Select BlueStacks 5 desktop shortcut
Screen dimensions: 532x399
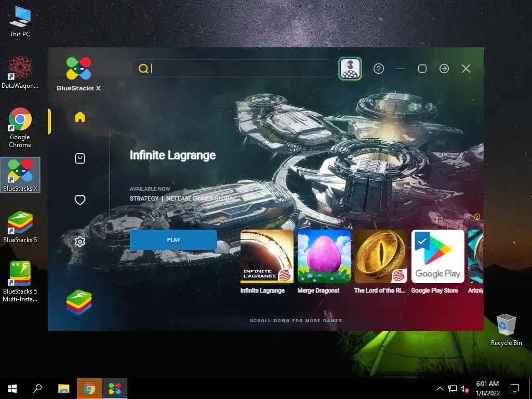coord(20,227)
